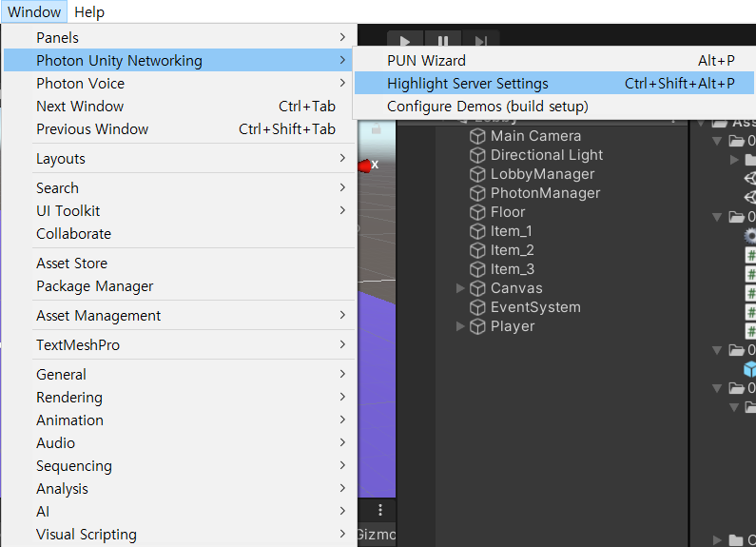Image resolution: width=756 pixels, height=547 pixels.
Task: Click the Main Camera cube icon
Action: click(x=477, y=136)
